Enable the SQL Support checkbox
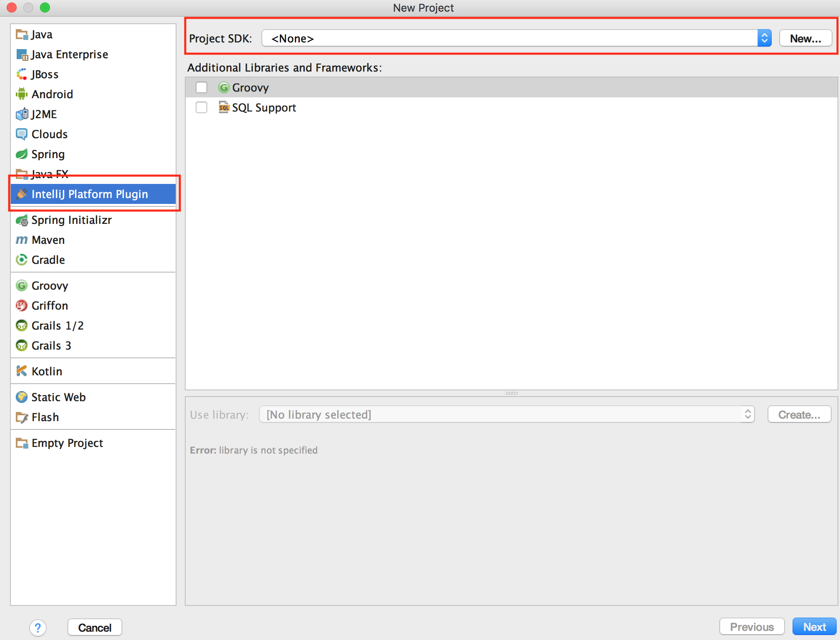This screenshot has height=640, width=840. [201, 107]
